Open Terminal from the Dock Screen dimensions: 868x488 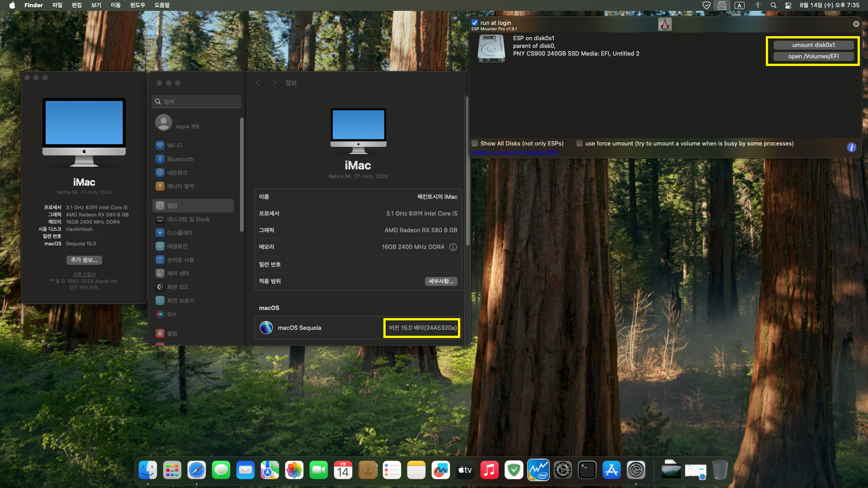(587, 470)
